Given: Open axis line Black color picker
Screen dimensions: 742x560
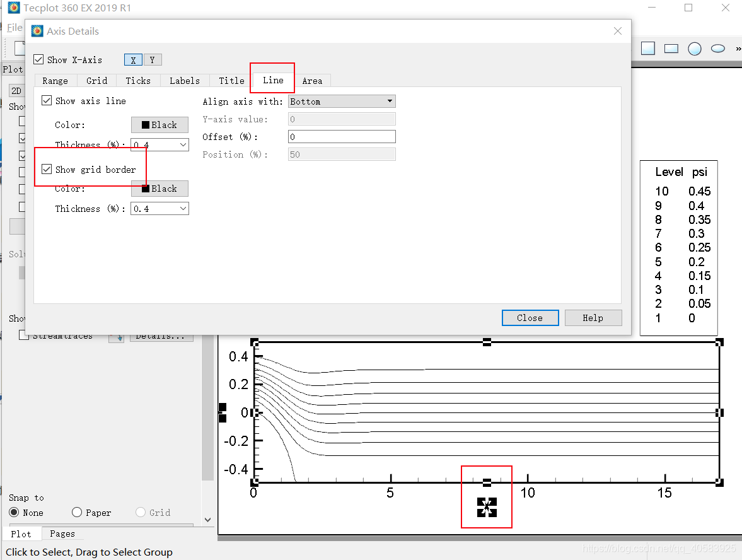Looking at the screenshot, I should [159, 125].
